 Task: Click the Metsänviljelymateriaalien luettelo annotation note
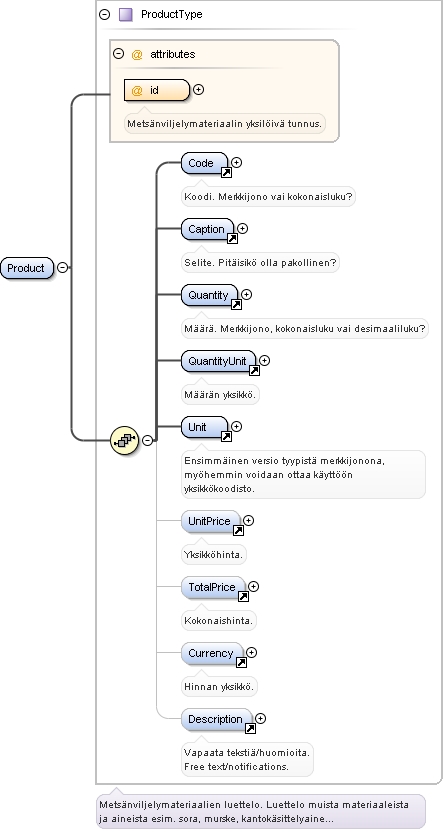[x=262, y=811]
